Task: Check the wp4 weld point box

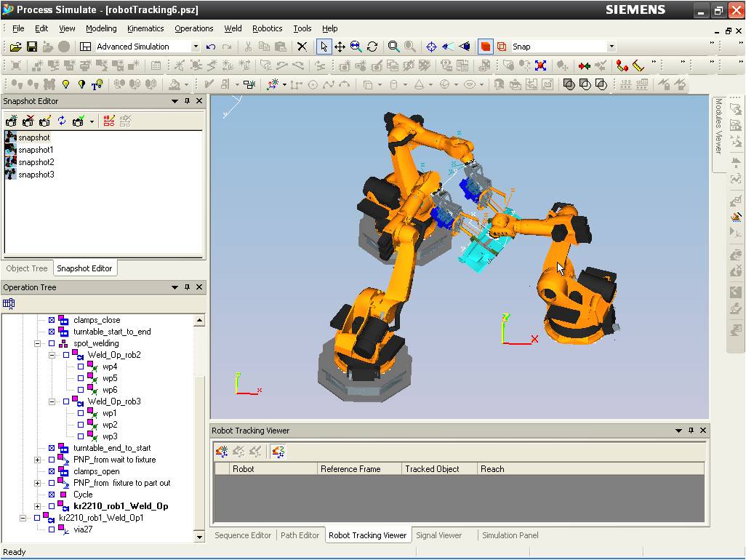Action: click(x=81, y=367)
